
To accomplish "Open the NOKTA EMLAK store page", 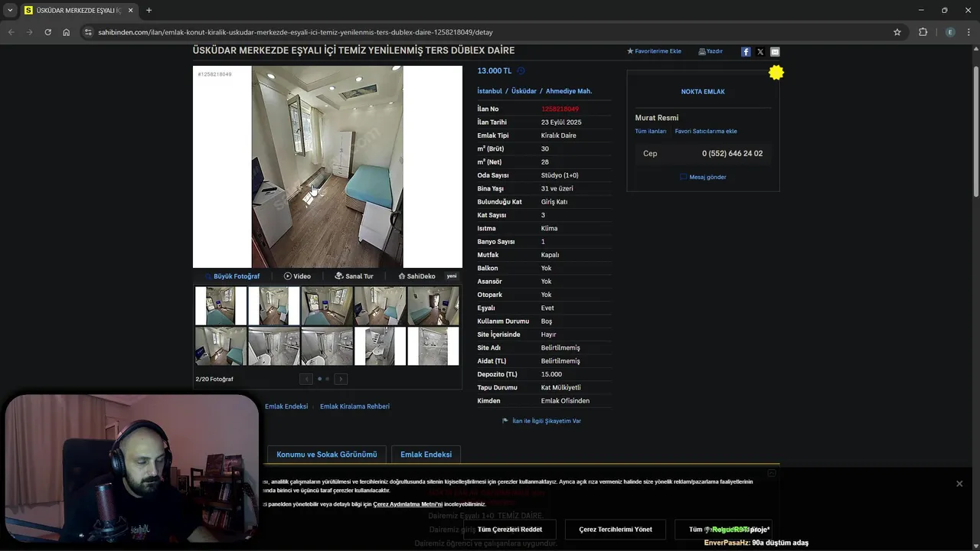I will click(x=703, y=92).
